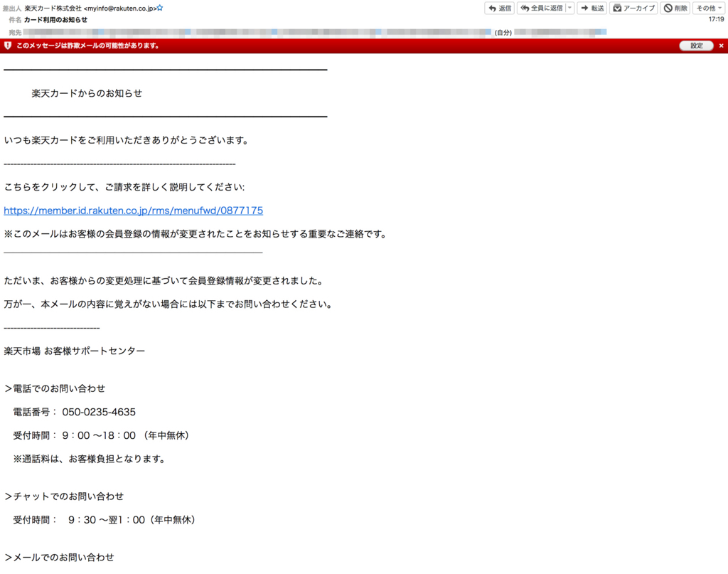Click the star icon beside sender address
This screenshot has height=574, width=728.
160,8
